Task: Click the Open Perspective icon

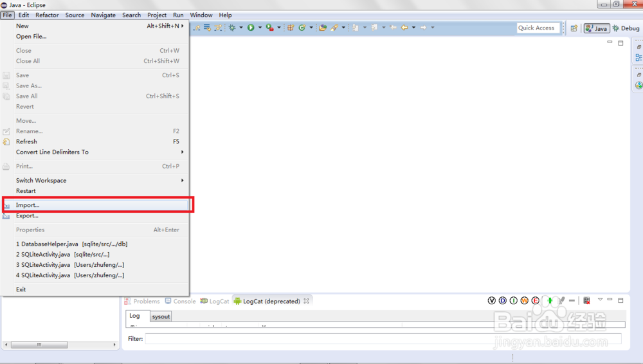Action: coord(574,28)
